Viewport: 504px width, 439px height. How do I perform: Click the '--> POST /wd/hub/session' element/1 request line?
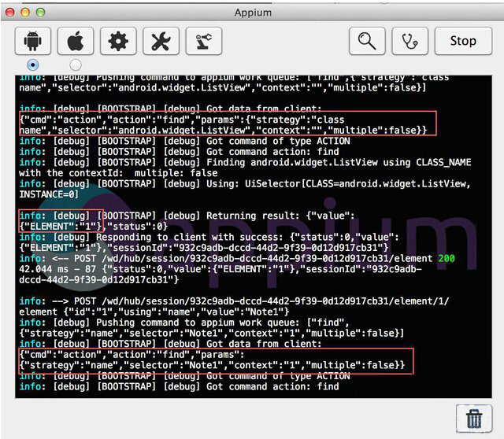coord(234,301)
